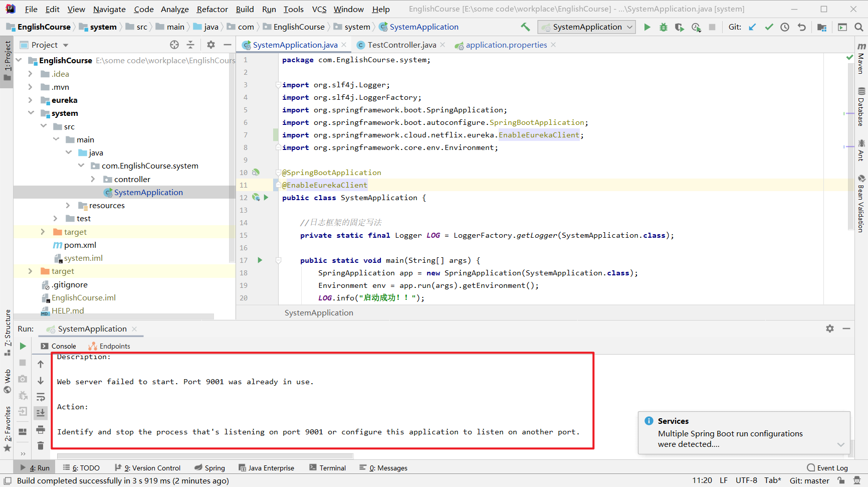Toggle tool window bars in status bar corner

[8, 480]
